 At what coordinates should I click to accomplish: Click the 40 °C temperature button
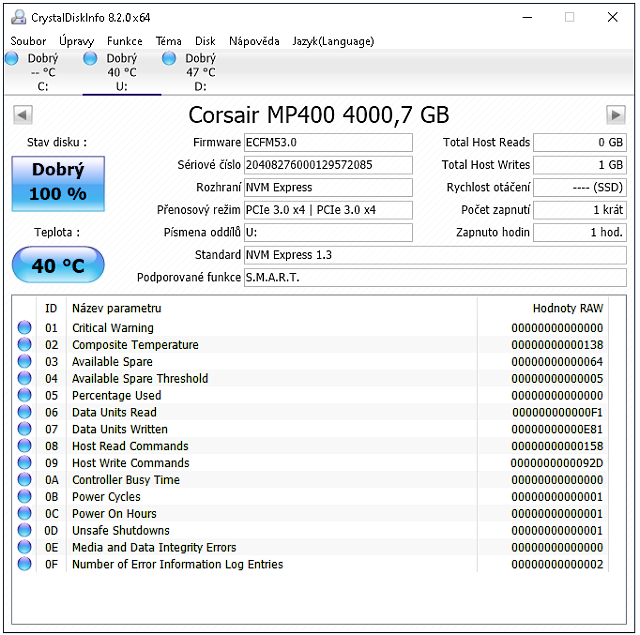click(x=58, y=265)
